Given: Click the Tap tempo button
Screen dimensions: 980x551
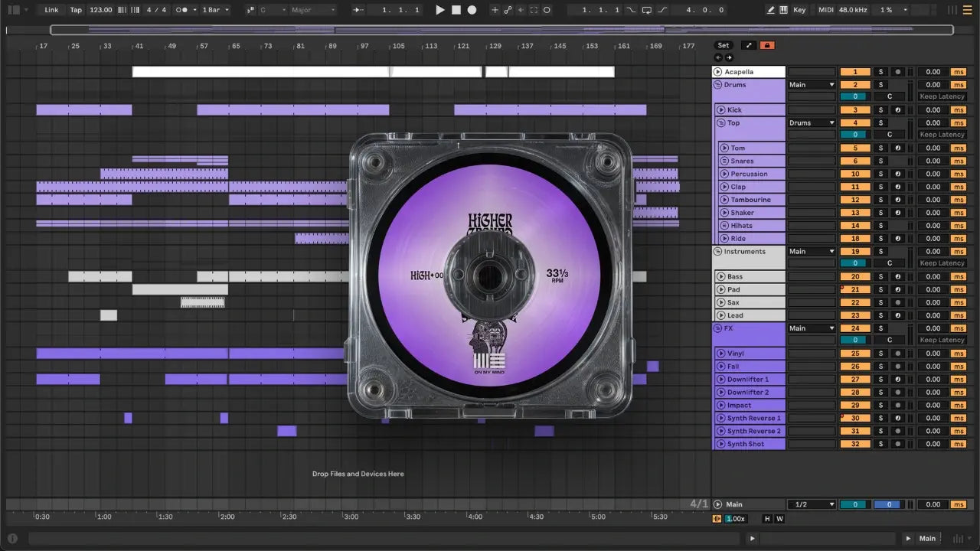Looking at the screenshot, I should click(76, 10).
